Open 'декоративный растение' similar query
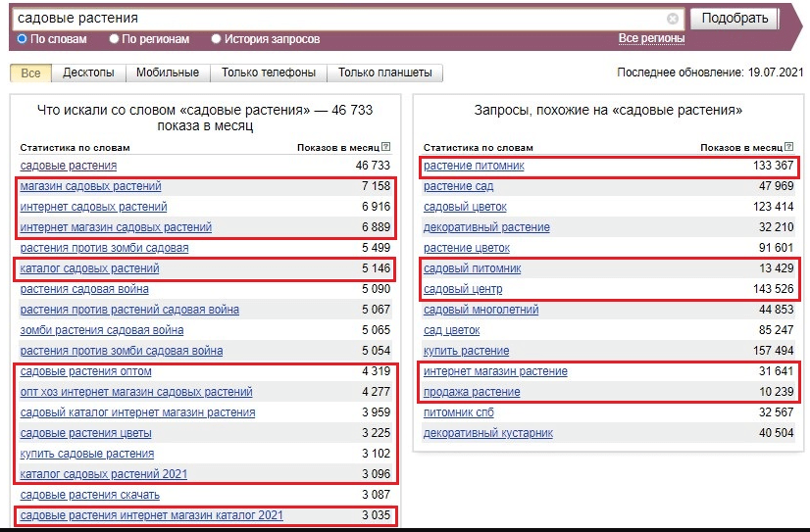The width and height of the screenshot is (810, 532). click(486, 227)
